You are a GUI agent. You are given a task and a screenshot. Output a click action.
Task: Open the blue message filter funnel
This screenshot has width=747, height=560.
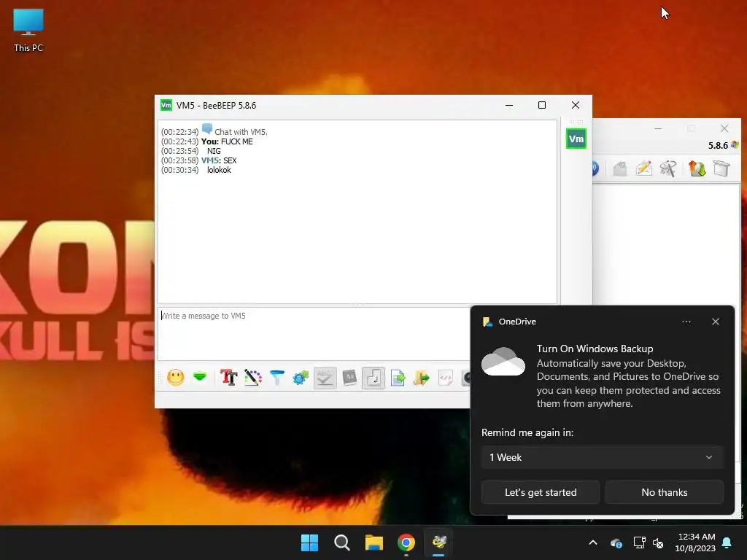(x=276, y=378)
